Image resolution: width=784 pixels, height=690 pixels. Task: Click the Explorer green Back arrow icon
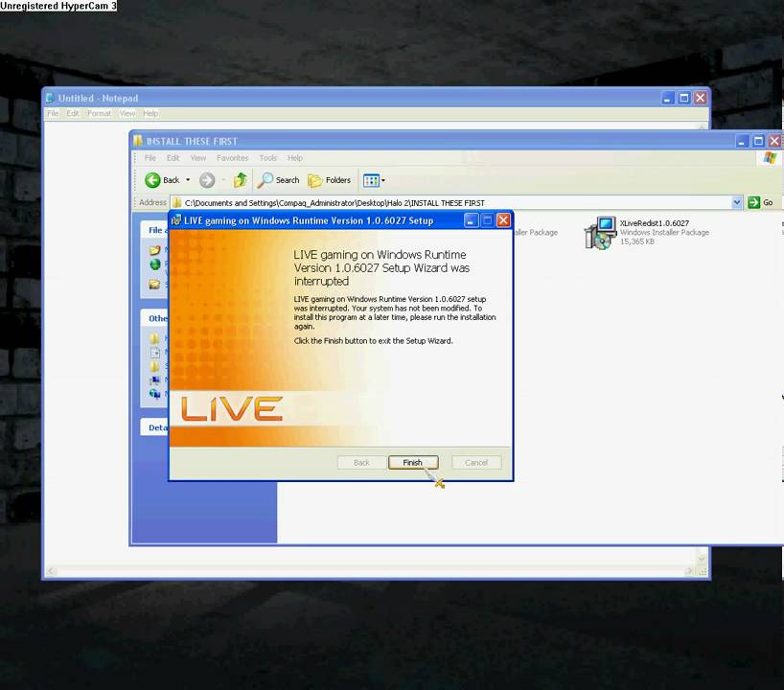click(x=152, y=180)
